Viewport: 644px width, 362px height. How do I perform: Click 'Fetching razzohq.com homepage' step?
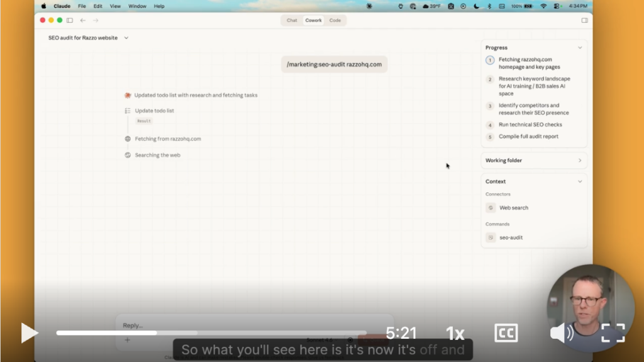click(x=530, y=64)
